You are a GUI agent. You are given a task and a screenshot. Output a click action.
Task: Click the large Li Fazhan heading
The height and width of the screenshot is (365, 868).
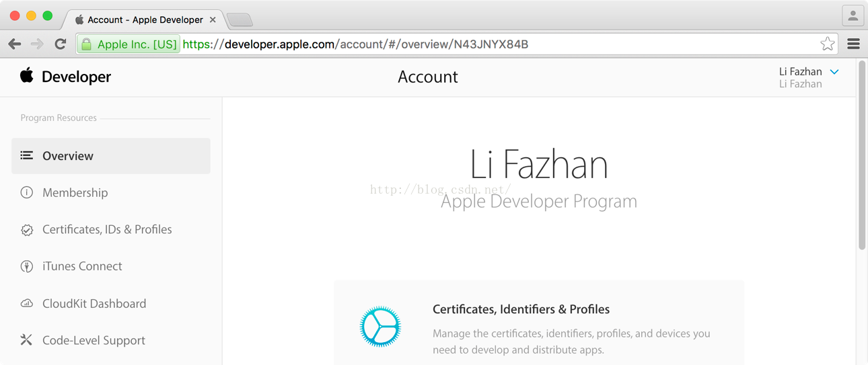pos(539,165)
